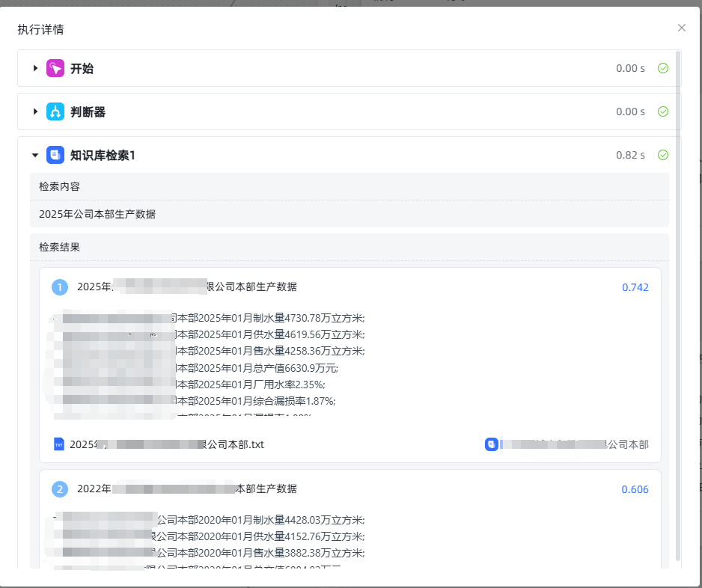Click the 0.00 s duration for 开始
Screen dimensions: 702x588
(630, 68)
